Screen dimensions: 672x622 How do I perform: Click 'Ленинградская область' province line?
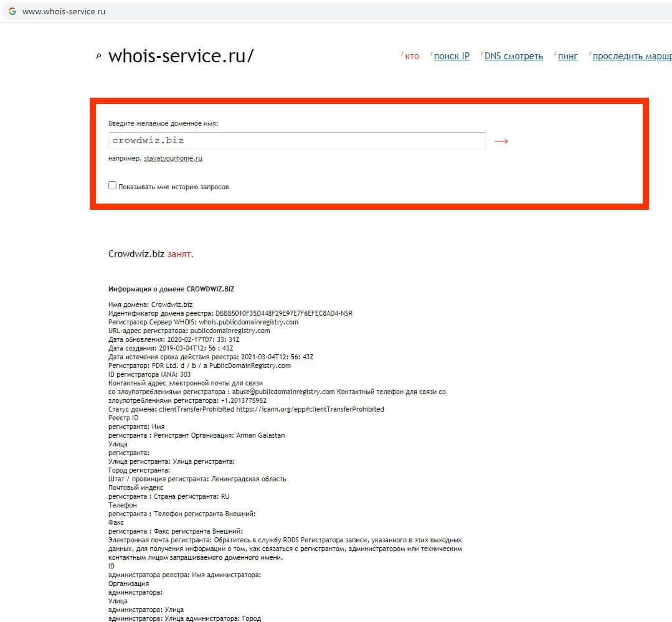pyautogui.click(x=197, y=479)
